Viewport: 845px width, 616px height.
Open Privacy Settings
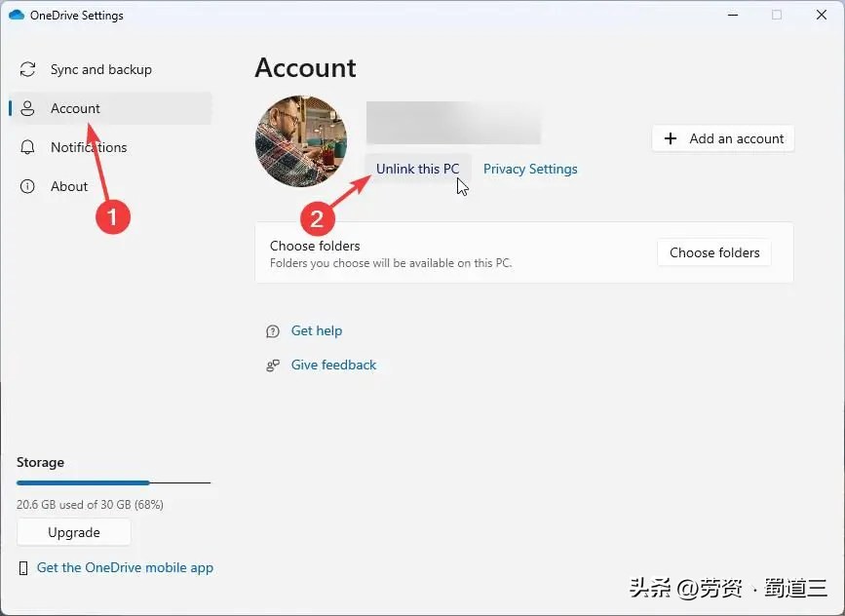(x=530, y=169)
